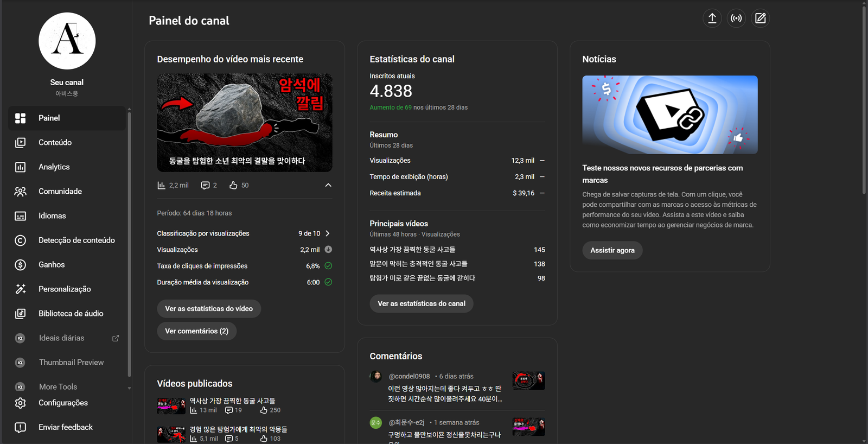Click the sidebar menu scrollbar

(x=129, y=244)
